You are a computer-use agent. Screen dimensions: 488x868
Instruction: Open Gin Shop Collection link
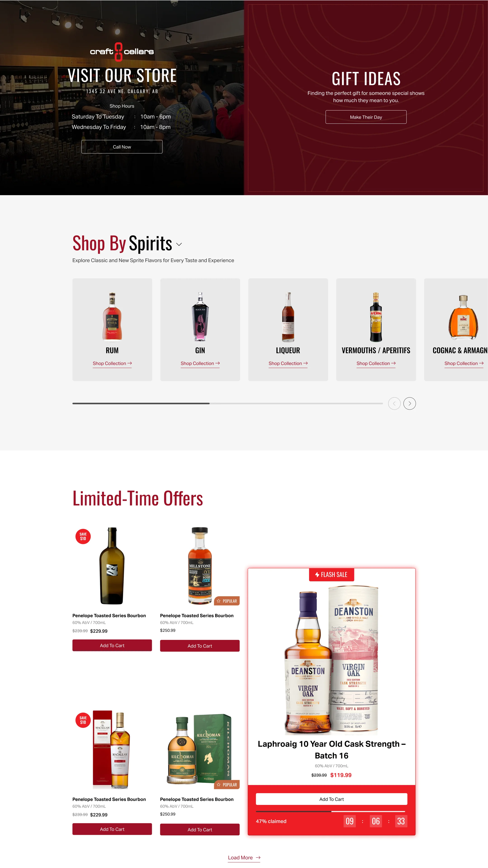200,363
